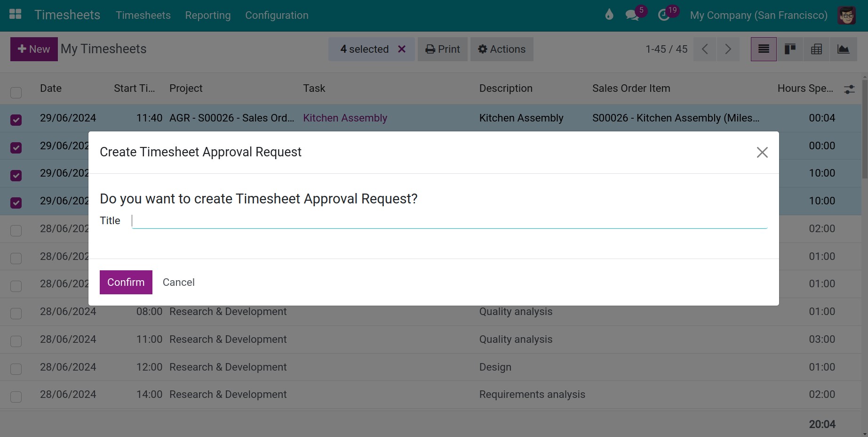Go to the next page of records
This screenshot has height=437, width=868.
(728, 49)
